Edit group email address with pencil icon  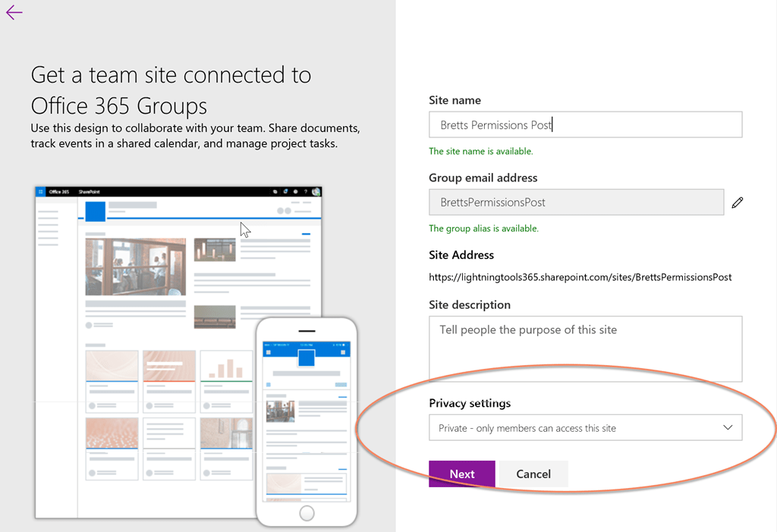click(x=738, y=203)
